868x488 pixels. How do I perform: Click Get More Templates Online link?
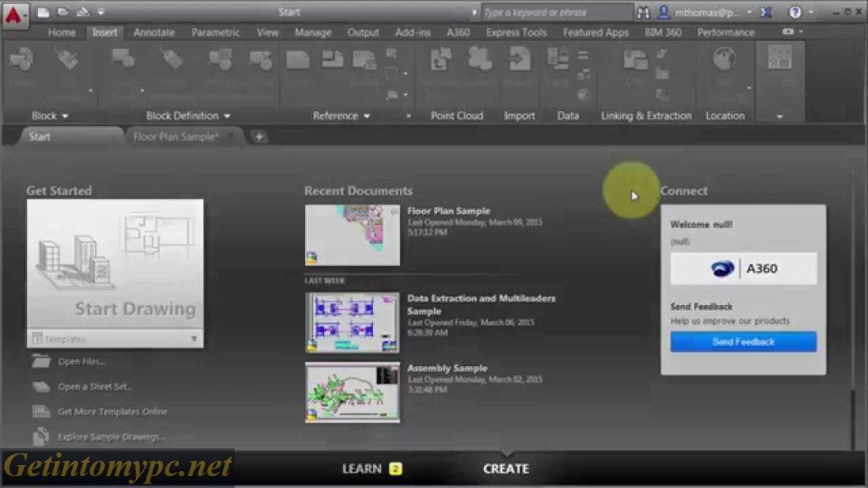113,411
